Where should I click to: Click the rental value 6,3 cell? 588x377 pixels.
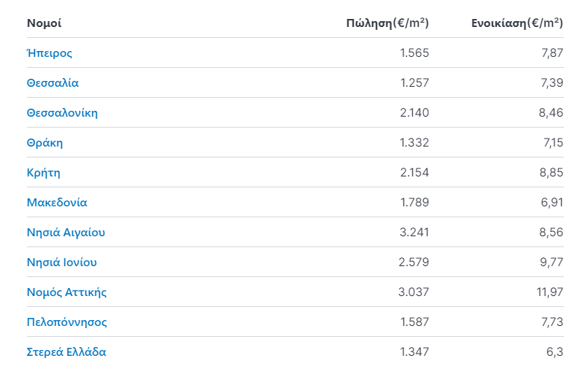click(554, 352)
